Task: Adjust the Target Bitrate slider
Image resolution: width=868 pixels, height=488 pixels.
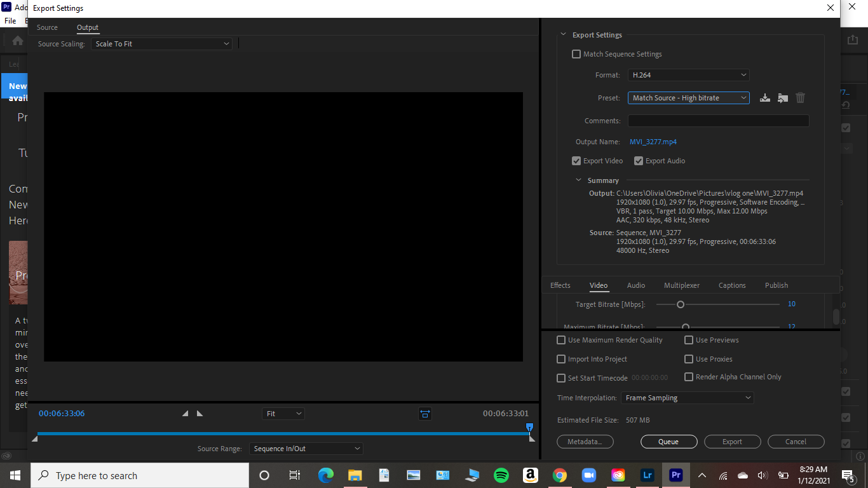Action: click(x=681, y=304)
